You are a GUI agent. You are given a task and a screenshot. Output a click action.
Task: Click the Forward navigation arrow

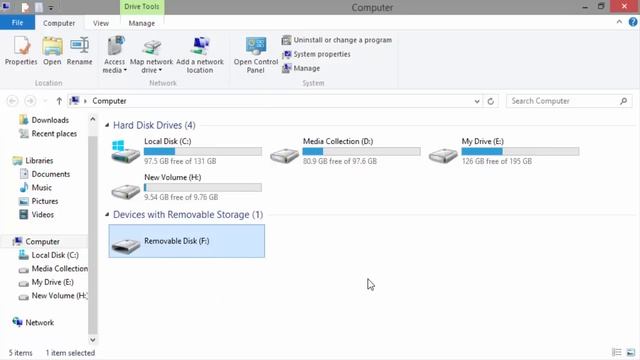pyautogui.click(x=30, y=101)
